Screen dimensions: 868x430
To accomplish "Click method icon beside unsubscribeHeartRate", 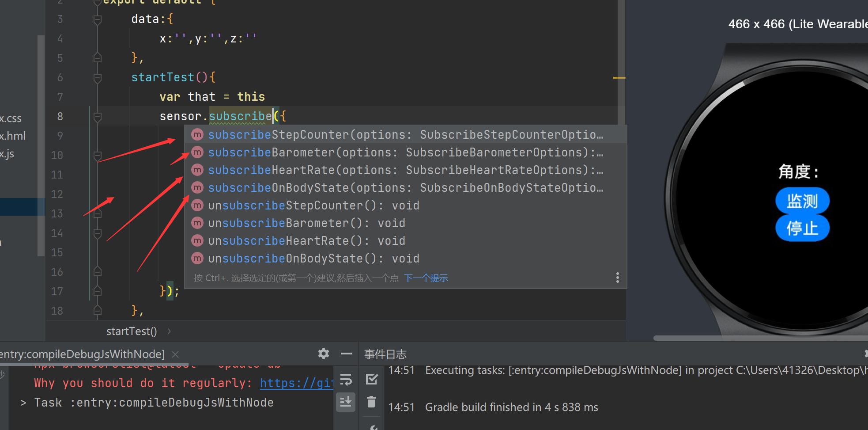I will coord(197,240).
